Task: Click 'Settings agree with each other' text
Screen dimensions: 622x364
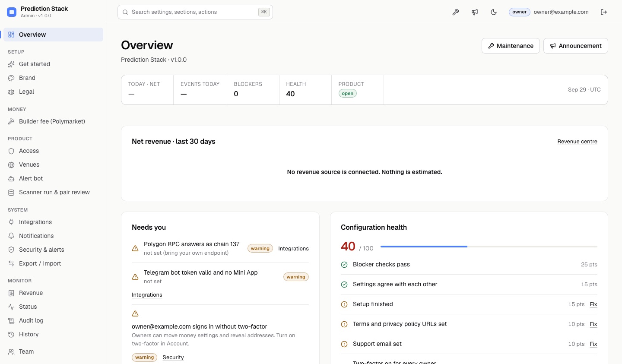Action: (x=395, y=285)
